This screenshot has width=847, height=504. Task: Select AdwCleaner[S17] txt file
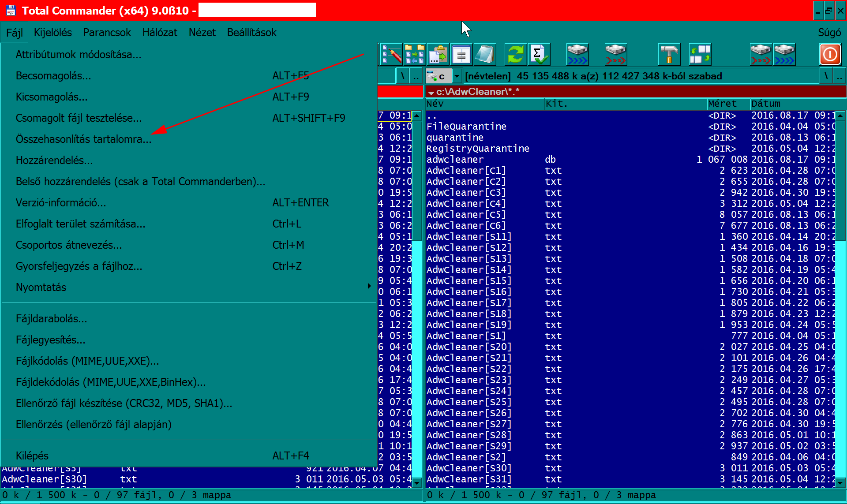630,303
